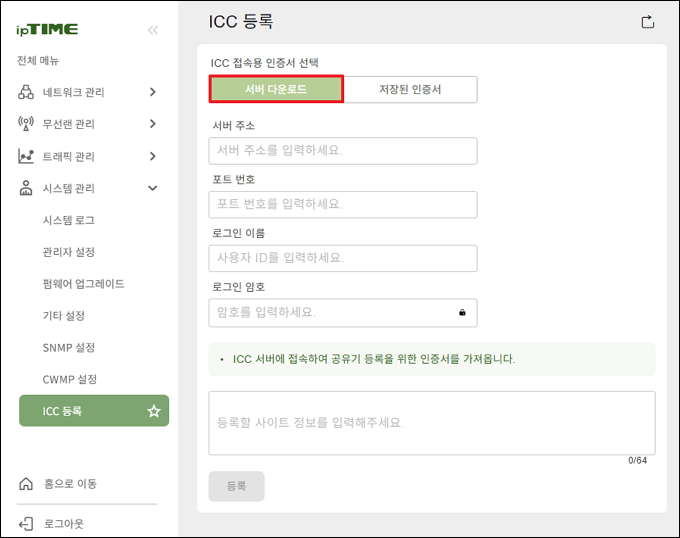This screenshot has height=538, width=680.
Task: Click the share/export icon at top right
Action: coord(647,22)
